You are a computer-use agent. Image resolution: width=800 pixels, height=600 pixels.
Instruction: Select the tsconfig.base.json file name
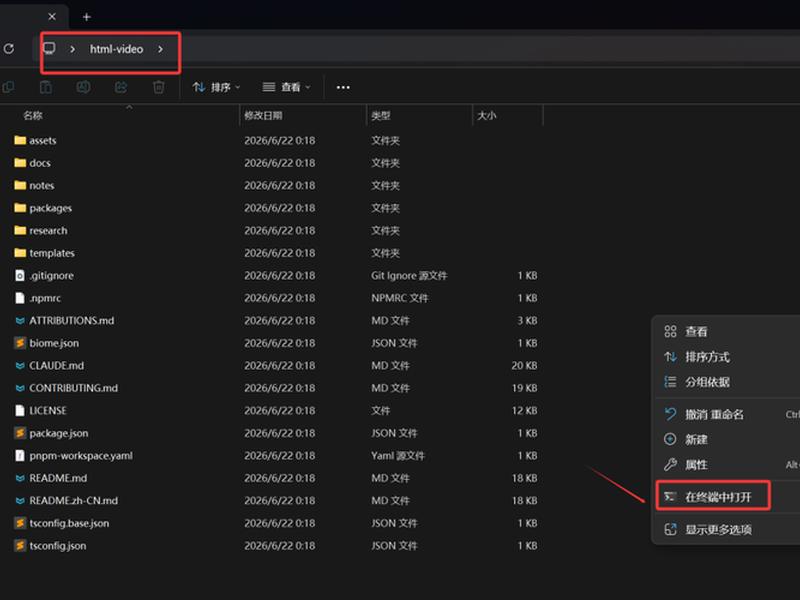point(69,523)
